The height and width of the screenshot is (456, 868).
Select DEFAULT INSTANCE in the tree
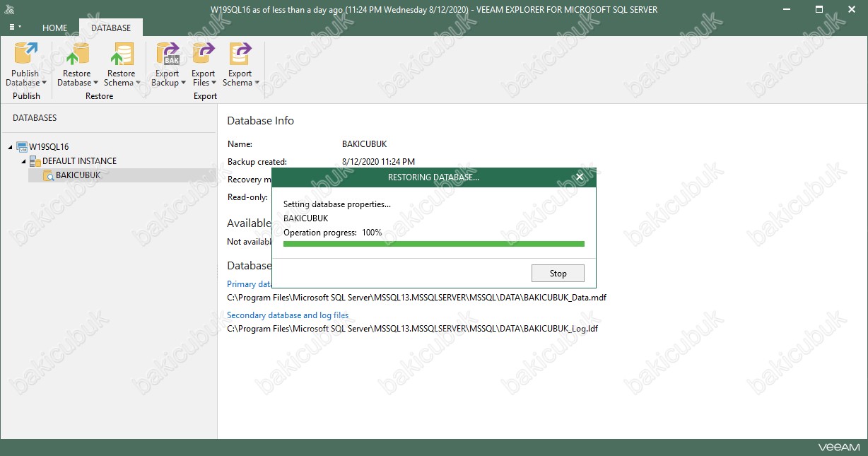coord(79,161)
